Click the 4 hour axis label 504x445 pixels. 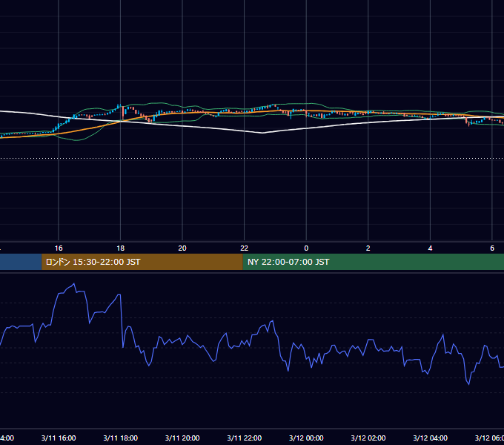(x=430, y=248)
